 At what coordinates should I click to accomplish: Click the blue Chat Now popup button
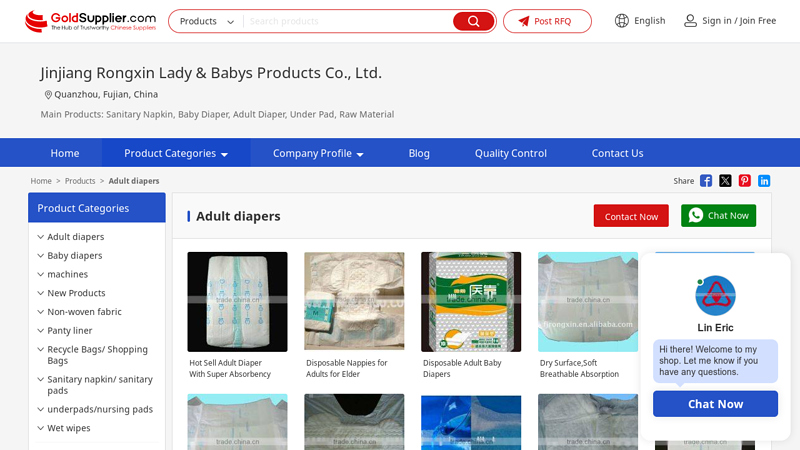(715, 404)
